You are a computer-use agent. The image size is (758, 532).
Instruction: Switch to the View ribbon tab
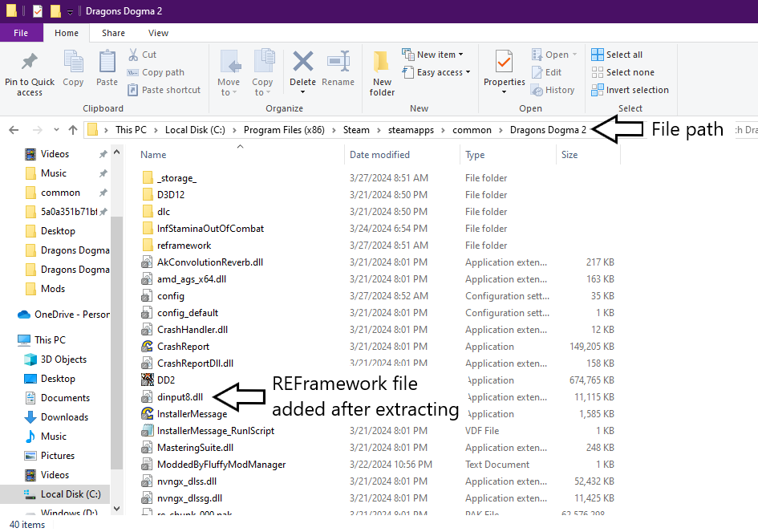pos(158,33)
